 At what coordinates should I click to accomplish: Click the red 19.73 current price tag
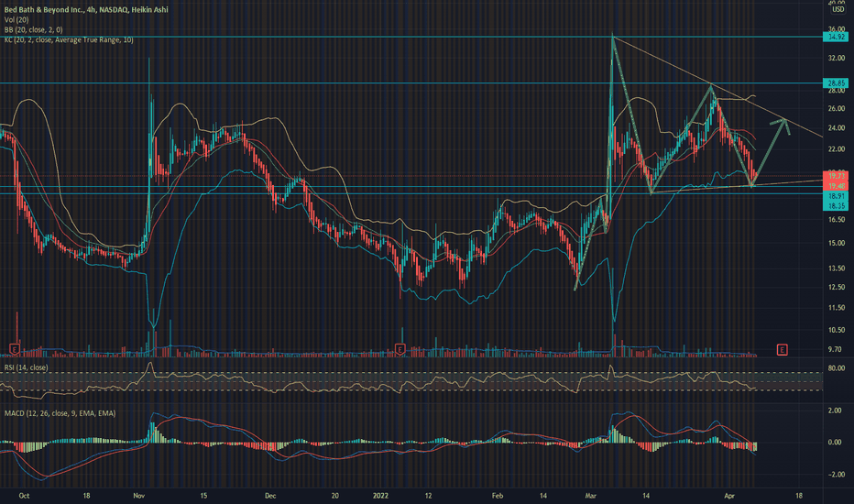pos(836,176)
